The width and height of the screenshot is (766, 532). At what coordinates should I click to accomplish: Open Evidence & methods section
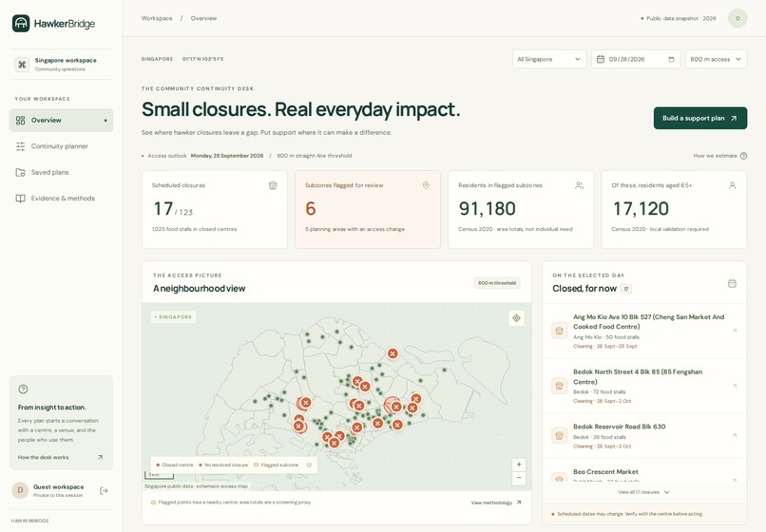click(61, 199)
